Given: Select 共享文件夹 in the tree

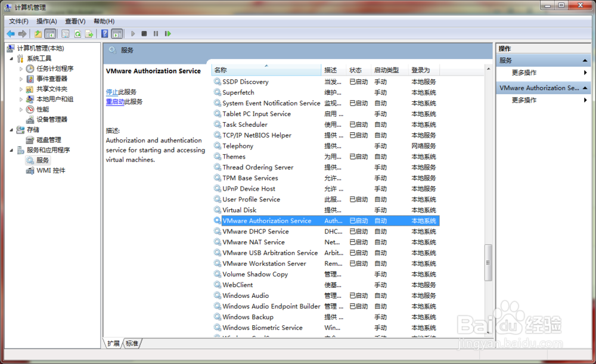Looking at the screenshot, I should pos(52,89).
